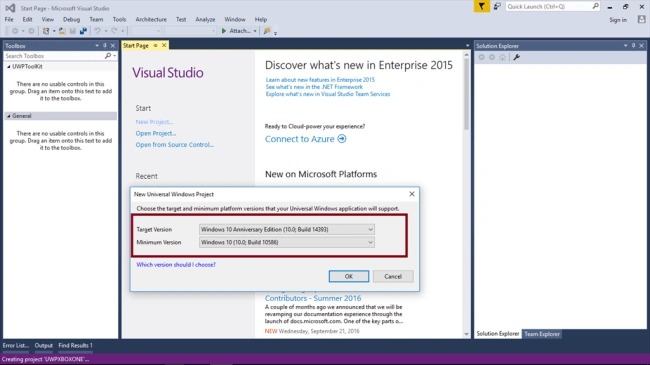The height and width of the screenshot is (365, 650).
Task: Open the Analyze menu
Action: [205, 19]
